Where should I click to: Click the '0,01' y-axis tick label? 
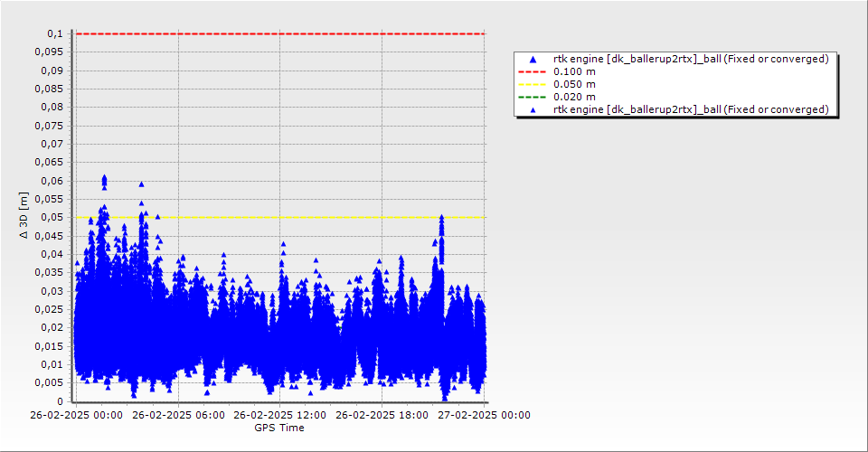click(x=52, y=364)
